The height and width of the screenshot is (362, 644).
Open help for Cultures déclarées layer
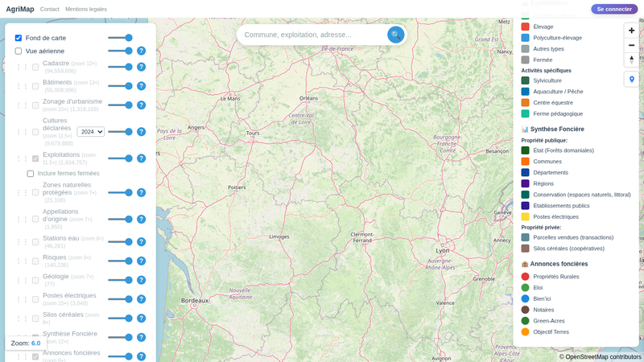tap(142, 132)
